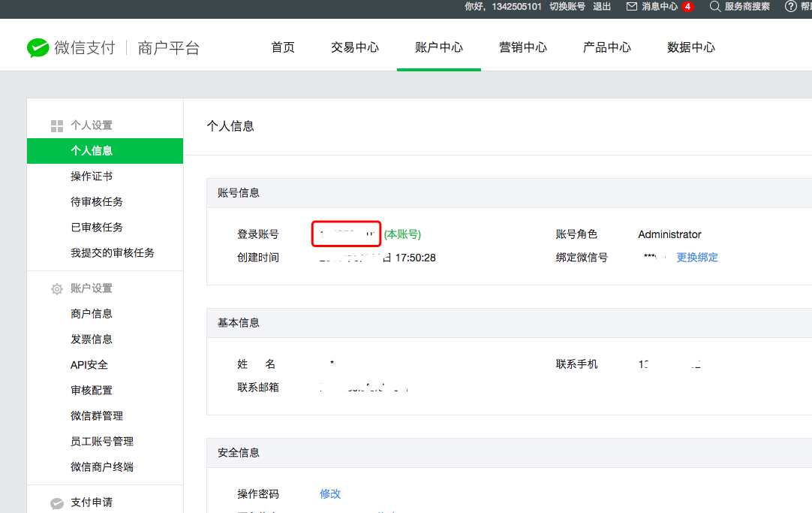Click the WeChat Pay logo icon
The width and height of the screenshot is (812, 513).
click(38, 47)
